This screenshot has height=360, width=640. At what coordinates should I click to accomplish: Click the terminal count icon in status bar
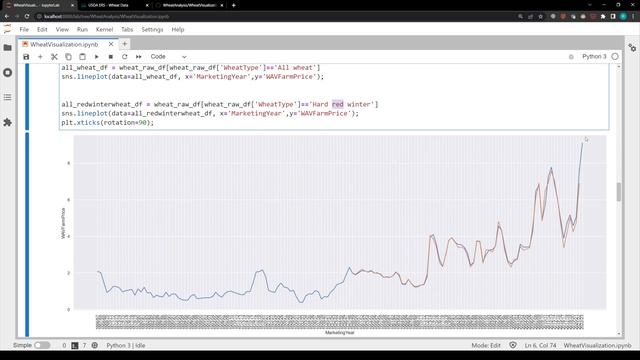coord(74,345)
